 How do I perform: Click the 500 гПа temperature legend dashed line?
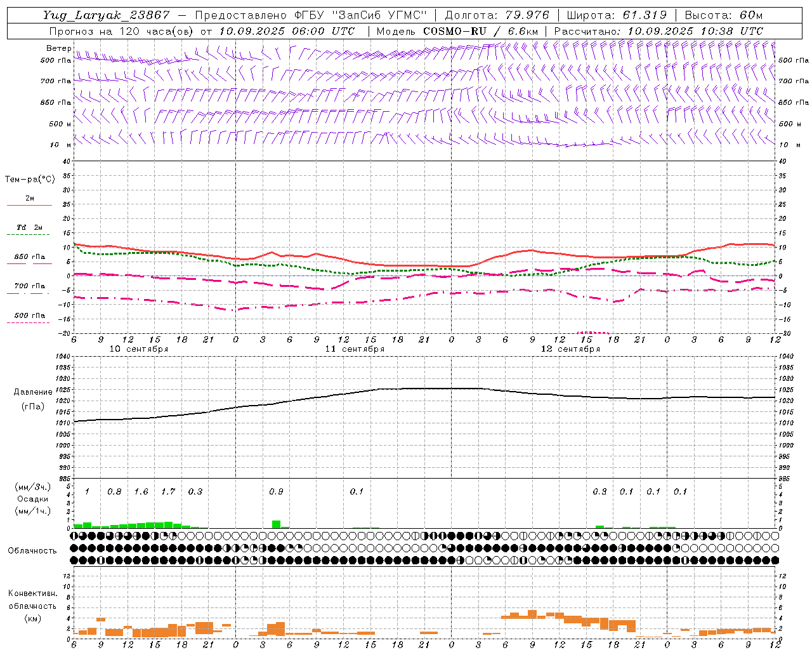pyautogui.click(x=29, y=323)
